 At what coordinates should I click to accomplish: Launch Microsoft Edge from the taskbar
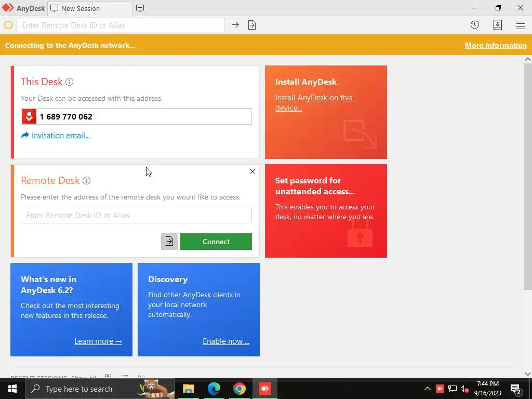(x=214, y=389)
